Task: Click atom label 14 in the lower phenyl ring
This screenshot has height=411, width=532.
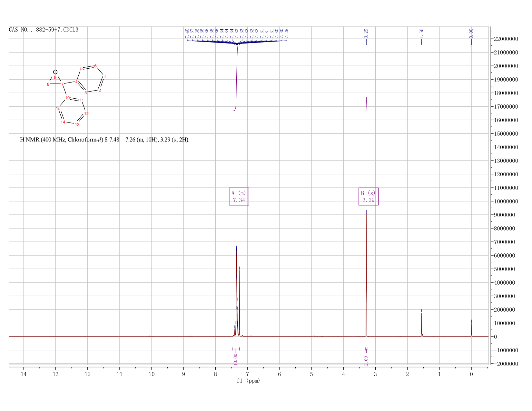Action: click(63, 122)
